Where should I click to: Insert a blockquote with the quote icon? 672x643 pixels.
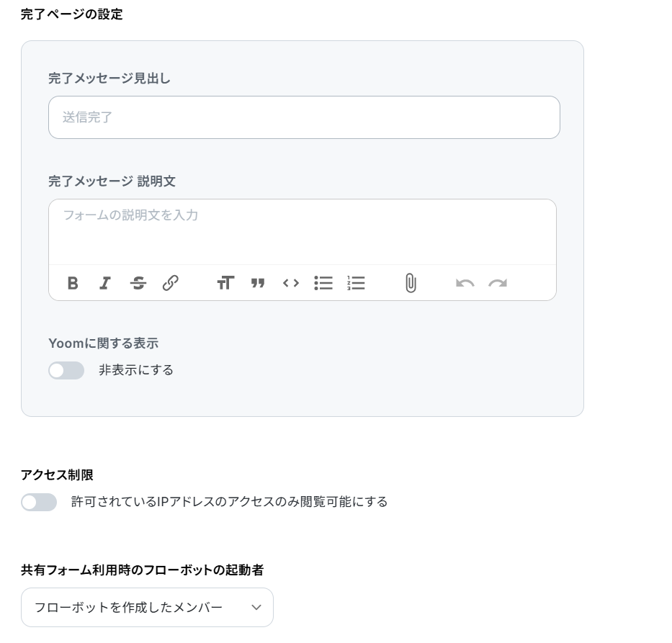point(258,283)
